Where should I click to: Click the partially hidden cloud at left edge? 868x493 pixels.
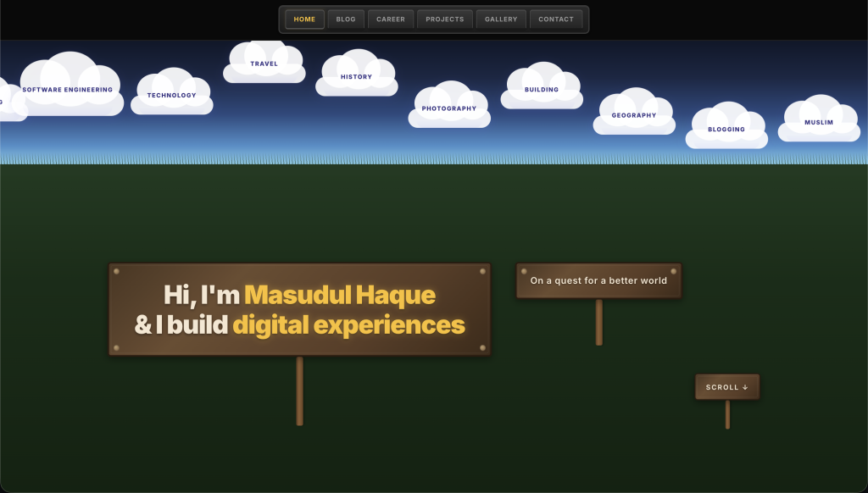coord(11,101)
